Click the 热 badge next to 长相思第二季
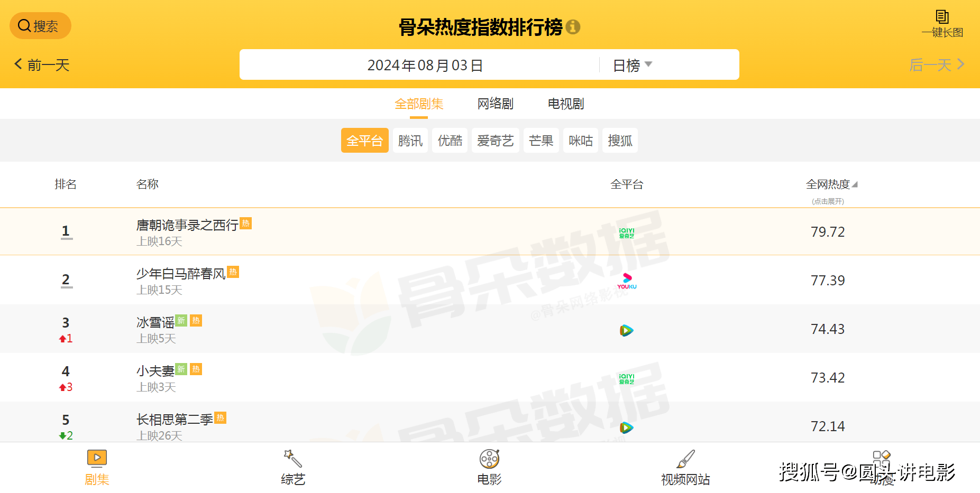980x493 pixels. click(221, 417)
